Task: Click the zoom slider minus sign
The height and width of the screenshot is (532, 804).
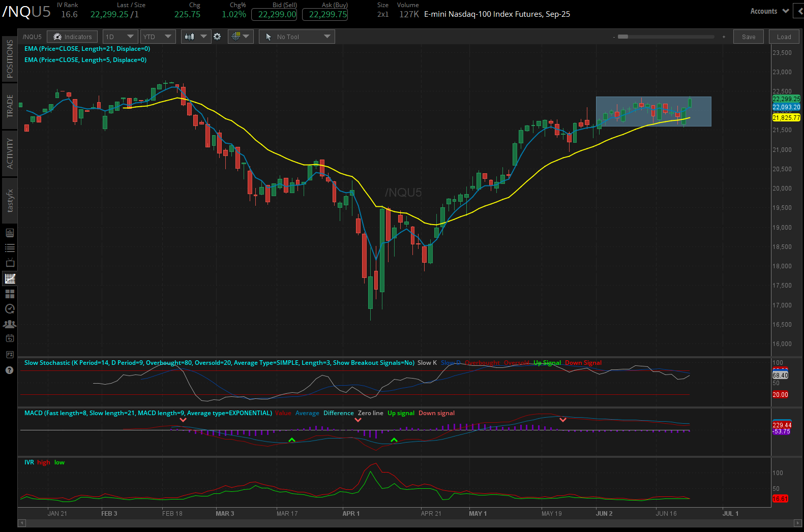Action: pos(614,37)
